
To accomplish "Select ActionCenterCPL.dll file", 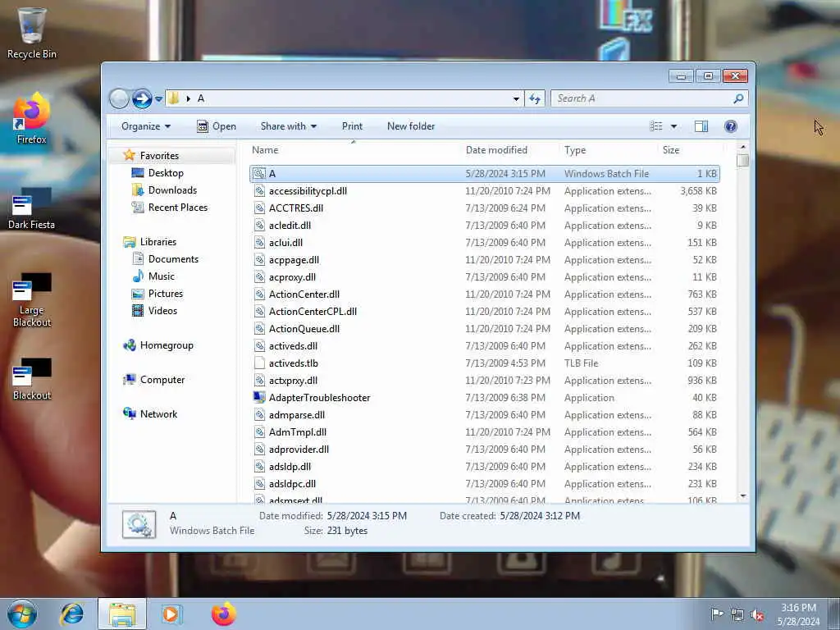I will click(484, 311).
